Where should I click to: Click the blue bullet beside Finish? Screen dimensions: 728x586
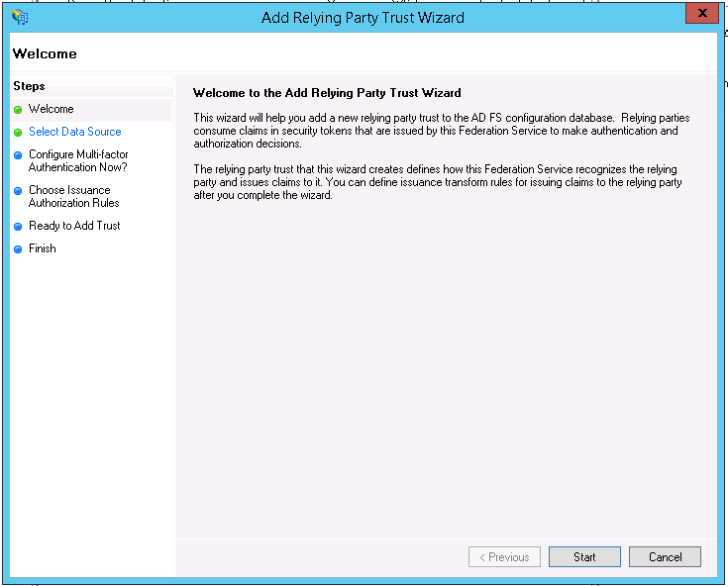[18, 249]
